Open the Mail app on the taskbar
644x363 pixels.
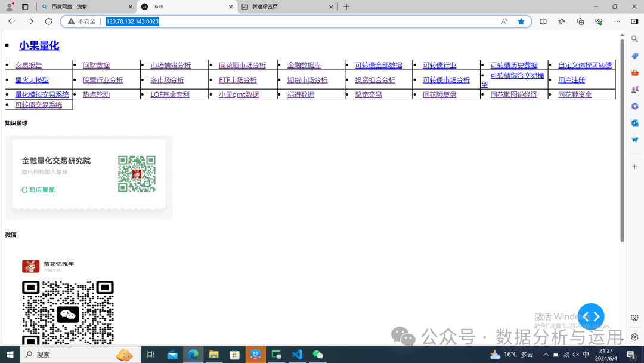(172, 355)
